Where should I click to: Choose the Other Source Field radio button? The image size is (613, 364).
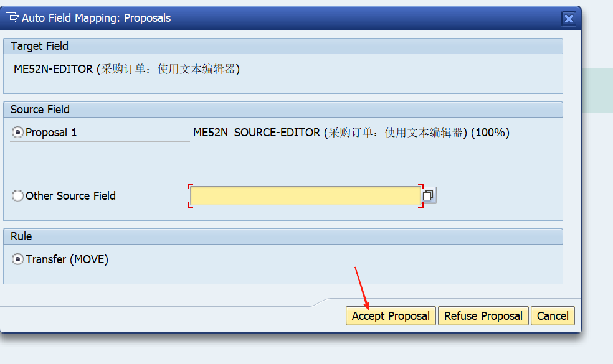point(17,195)
